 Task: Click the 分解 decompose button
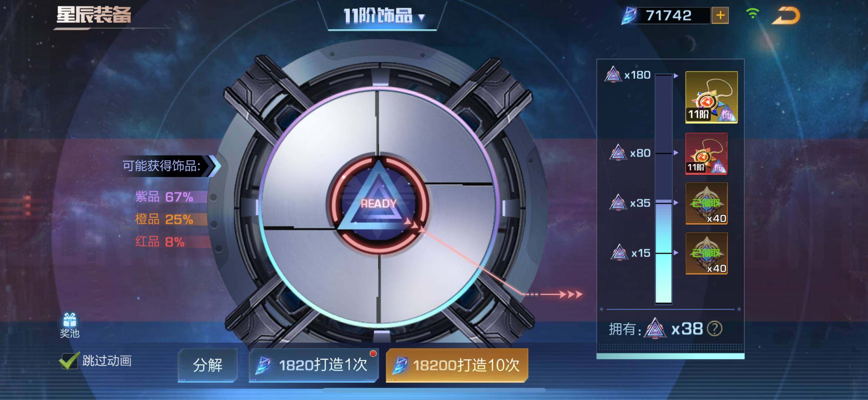pyautogui.click(x=208, y=365)
